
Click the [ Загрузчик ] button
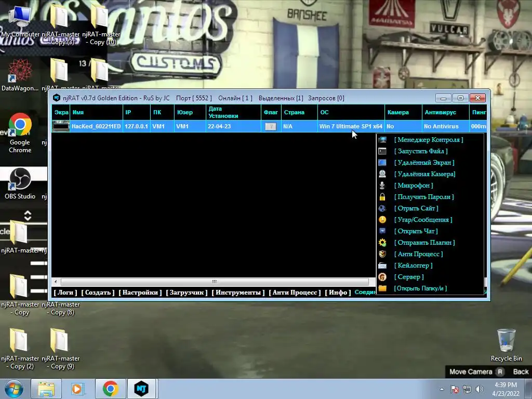click(x=187, y=292)
